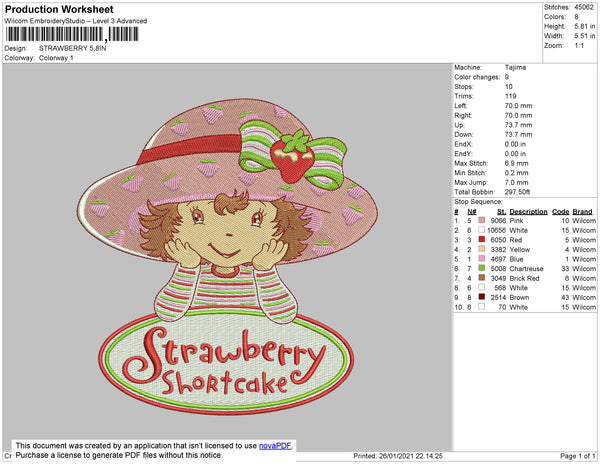Choose the Chartreuse green color swatch
Image resolution: width=600 pixels, height=464 pixels.
482,268
